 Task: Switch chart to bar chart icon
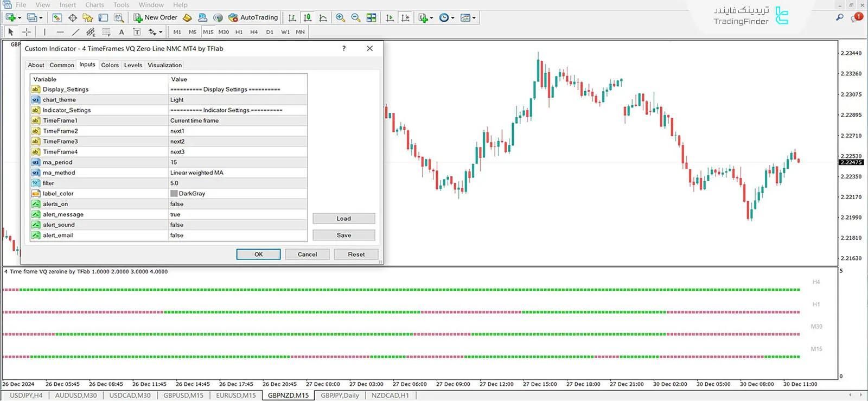coord(292,17)
